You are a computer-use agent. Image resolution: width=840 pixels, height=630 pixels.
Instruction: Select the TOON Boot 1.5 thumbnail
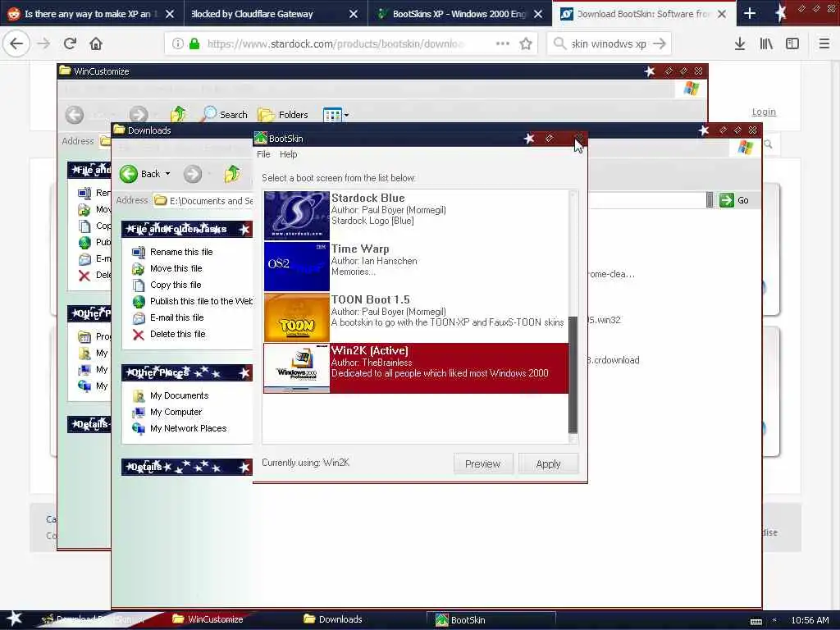(x=296, y=317)
